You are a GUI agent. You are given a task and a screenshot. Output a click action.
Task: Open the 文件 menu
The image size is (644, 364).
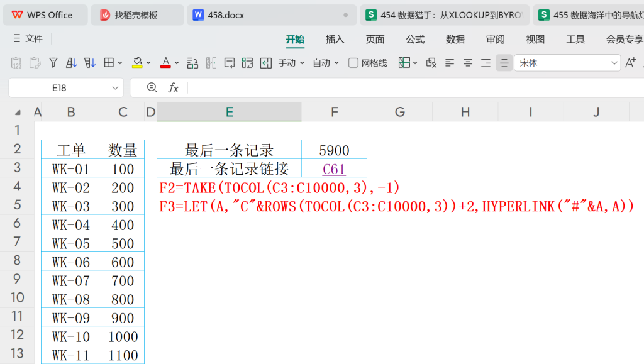pos(34,38)
